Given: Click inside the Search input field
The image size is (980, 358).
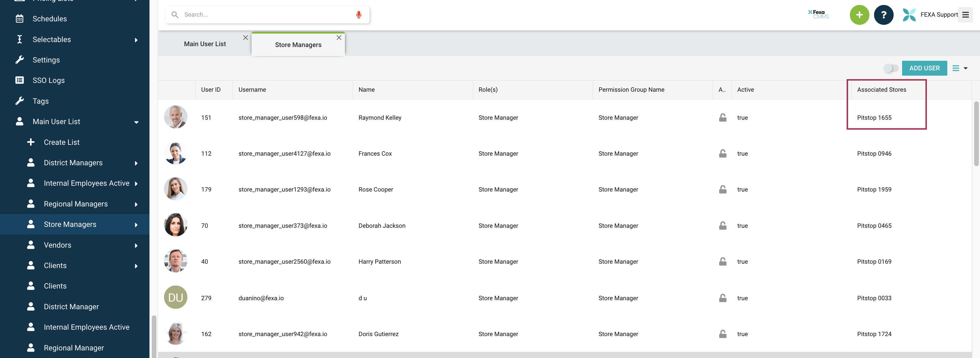Looking at the screenshot, I should point(267,15).
